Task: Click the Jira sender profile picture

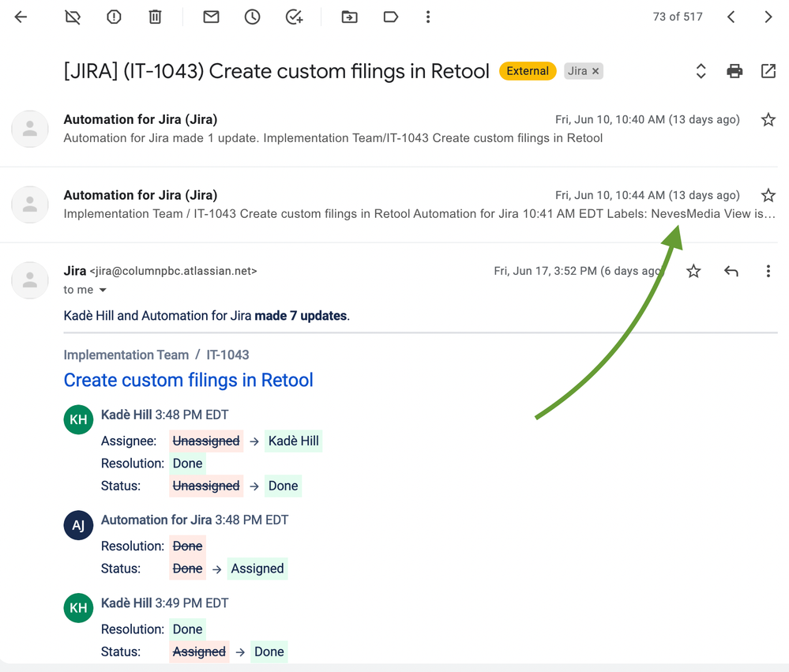Action: pos(30,280)
